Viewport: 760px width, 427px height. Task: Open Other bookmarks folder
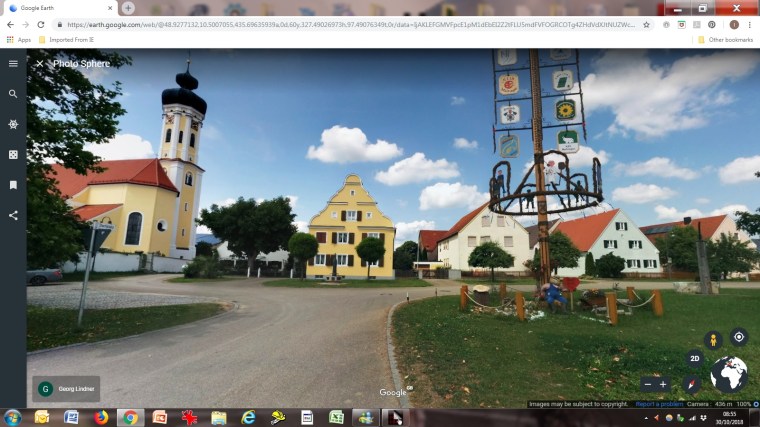coord(725,40)
